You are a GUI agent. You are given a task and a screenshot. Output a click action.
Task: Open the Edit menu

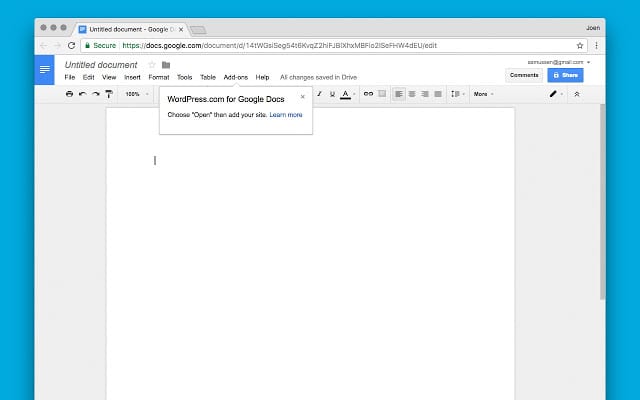tap(89, 77)
